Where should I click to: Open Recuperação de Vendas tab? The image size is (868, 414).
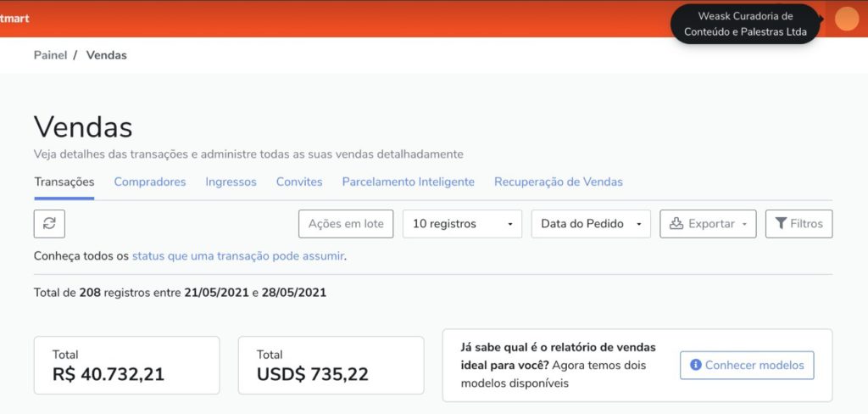[x=559, y=182]
